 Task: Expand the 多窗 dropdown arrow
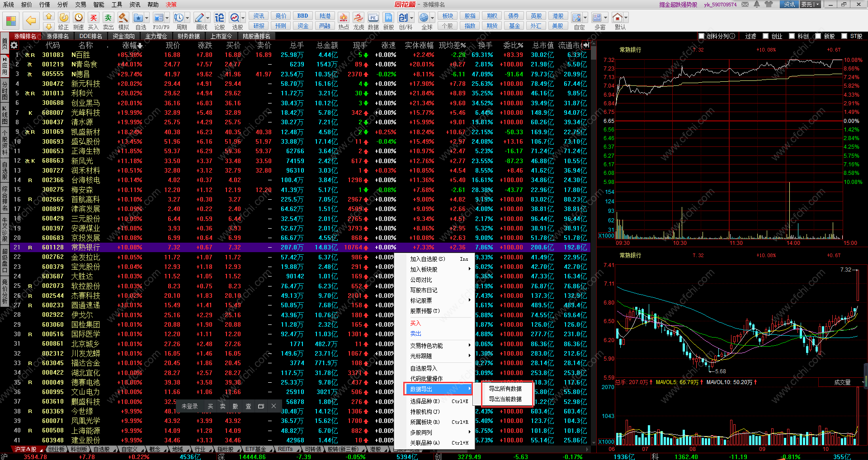point(606,18)
